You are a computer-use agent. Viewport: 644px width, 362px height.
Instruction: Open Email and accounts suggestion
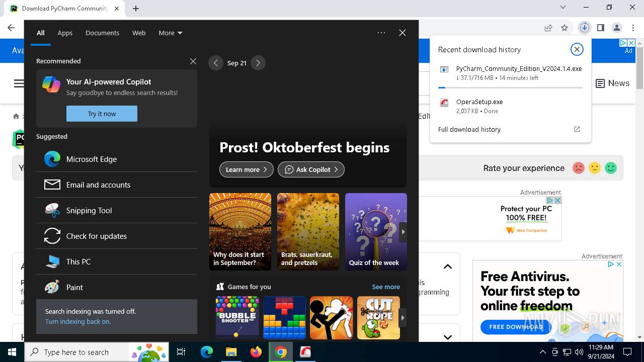point(117,185)
